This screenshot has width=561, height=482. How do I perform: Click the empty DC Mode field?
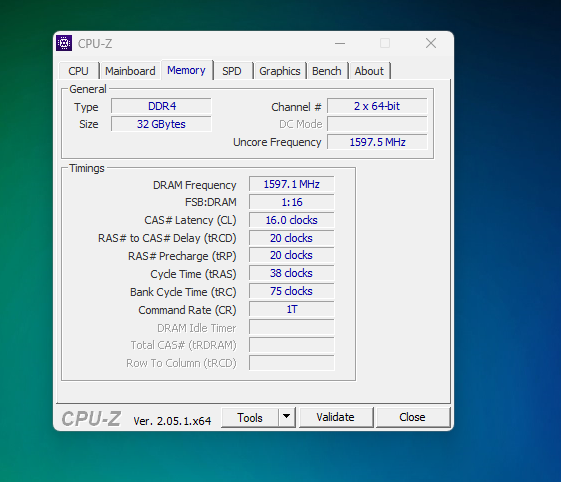point(377,124)
